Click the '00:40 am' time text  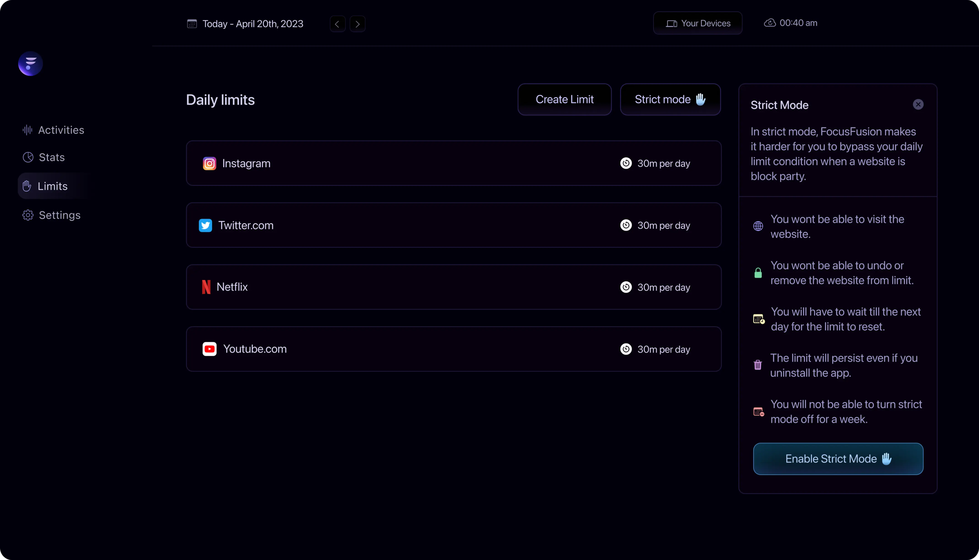pyautogui.click(x=798, y=23)
